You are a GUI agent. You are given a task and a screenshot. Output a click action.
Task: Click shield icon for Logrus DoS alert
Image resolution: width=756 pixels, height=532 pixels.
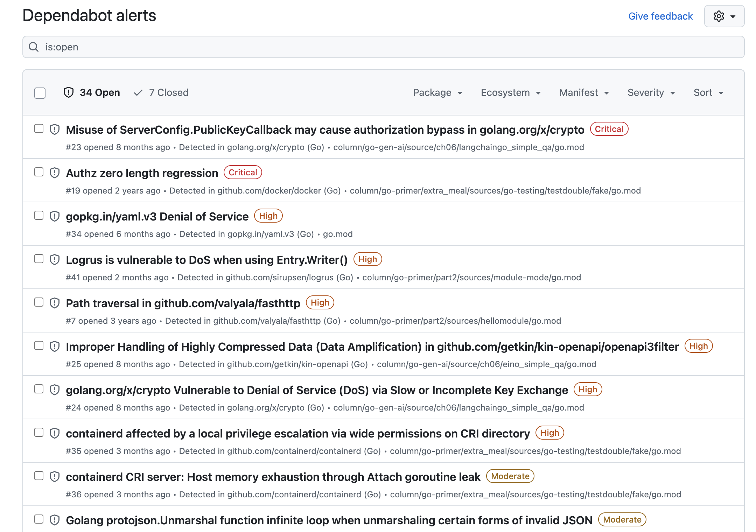click(55, 260)
